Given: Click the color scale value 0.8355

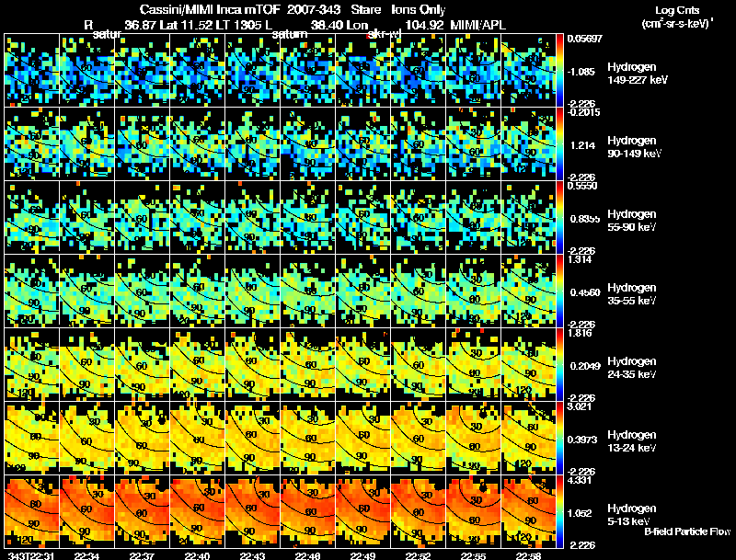Looking at the screenshot, I should 584,219.
